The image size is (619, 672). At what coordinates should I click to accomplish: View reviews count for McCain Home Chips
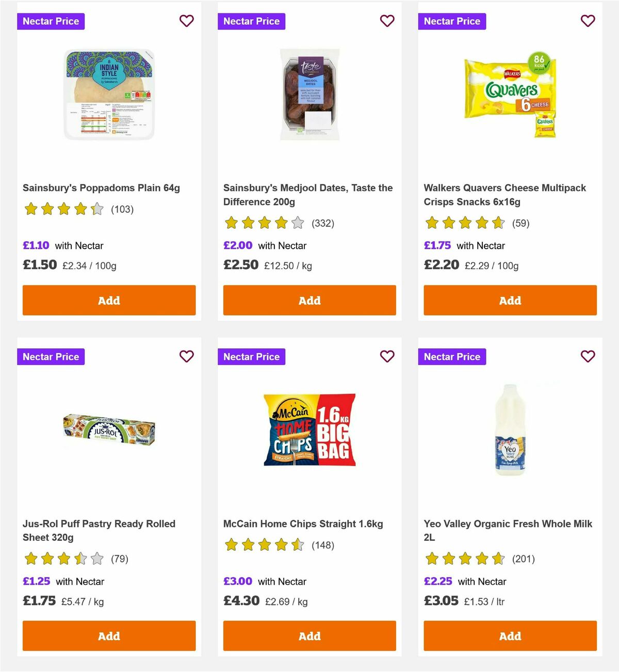coord(323,545)
